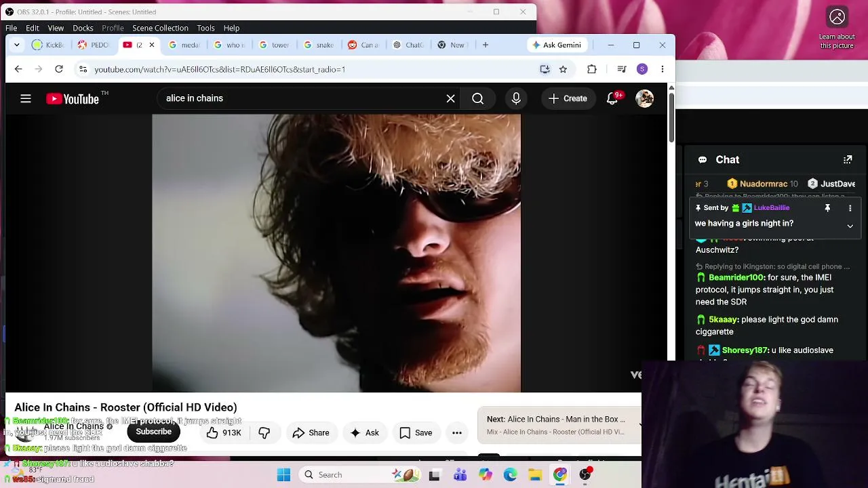This screenshot has height=488, width=868.
Task: Open Copilot from the taskbar
Action: tap(485, 475)
